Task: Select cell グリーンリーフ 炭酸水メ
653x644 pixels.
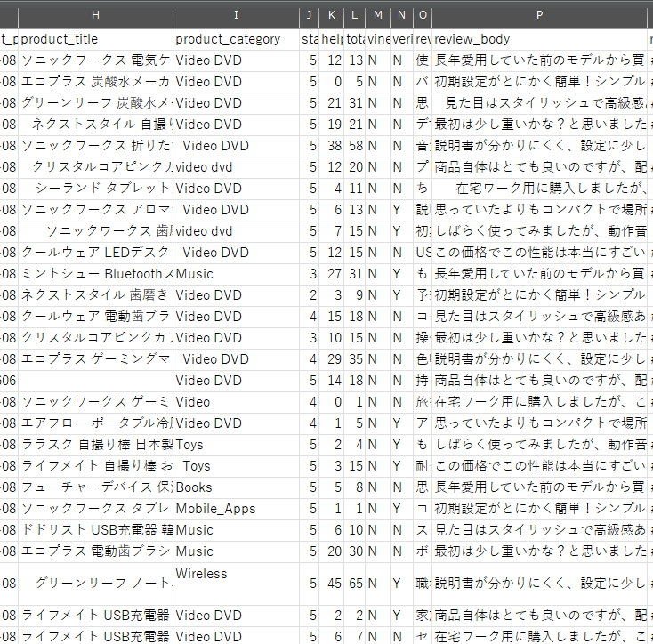Action: pyautogui.click(x=95, y=103)
